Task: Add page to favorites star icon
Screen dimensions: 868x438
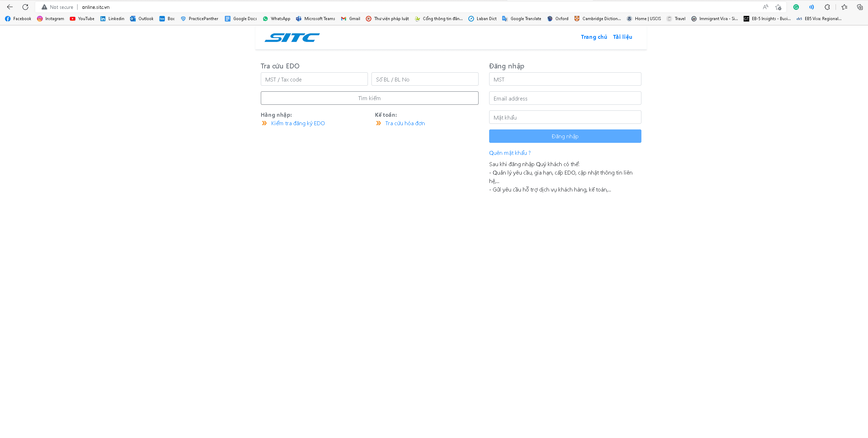Action: [x=778, y=7]
